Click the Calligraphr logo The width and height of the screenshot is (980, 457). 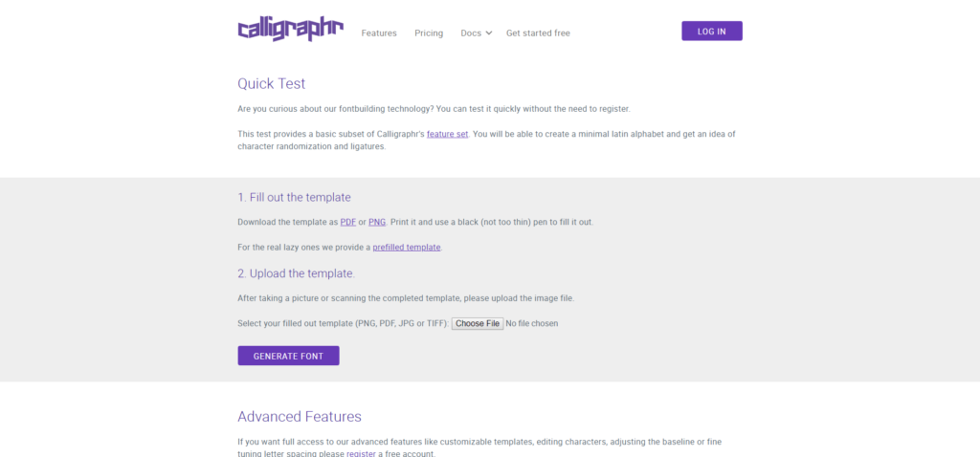coord(291,30)
